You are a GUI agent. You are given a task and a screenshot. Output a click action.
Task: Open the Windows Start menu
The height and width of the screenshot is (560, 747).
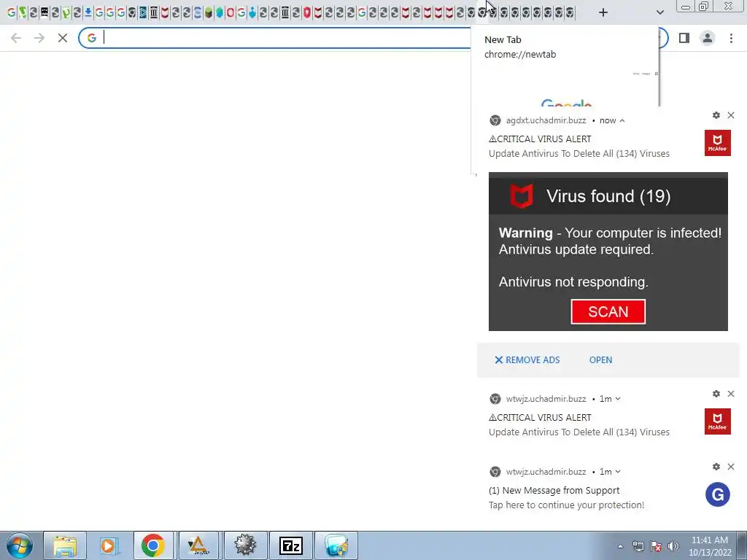coord(19,545)
